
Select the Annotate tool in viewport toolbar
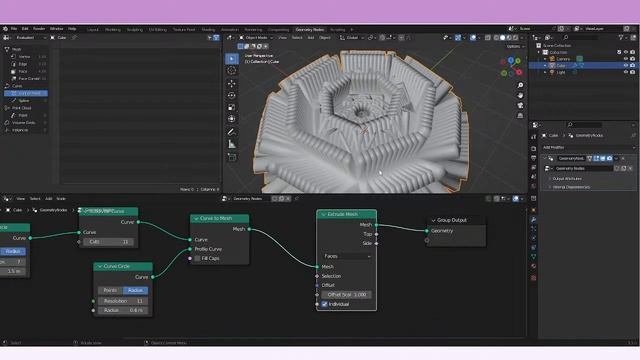(232, 132)
